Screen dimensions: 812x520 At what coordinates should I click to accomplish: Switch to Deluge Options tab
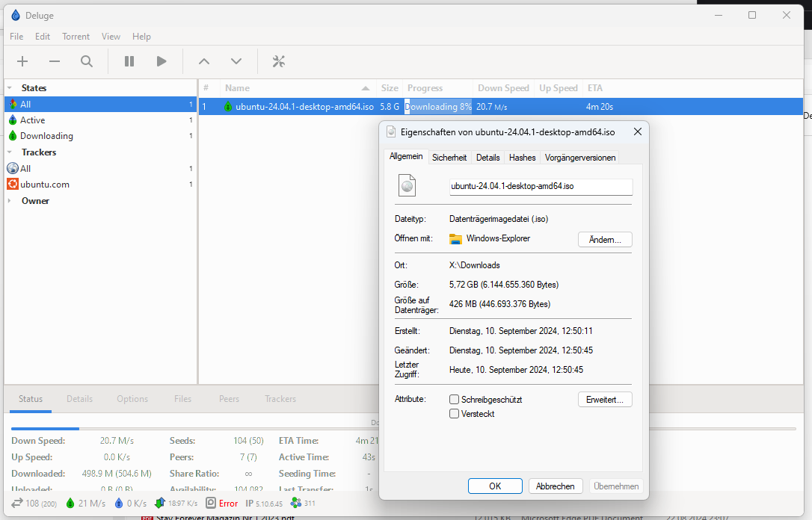(132, 399)
